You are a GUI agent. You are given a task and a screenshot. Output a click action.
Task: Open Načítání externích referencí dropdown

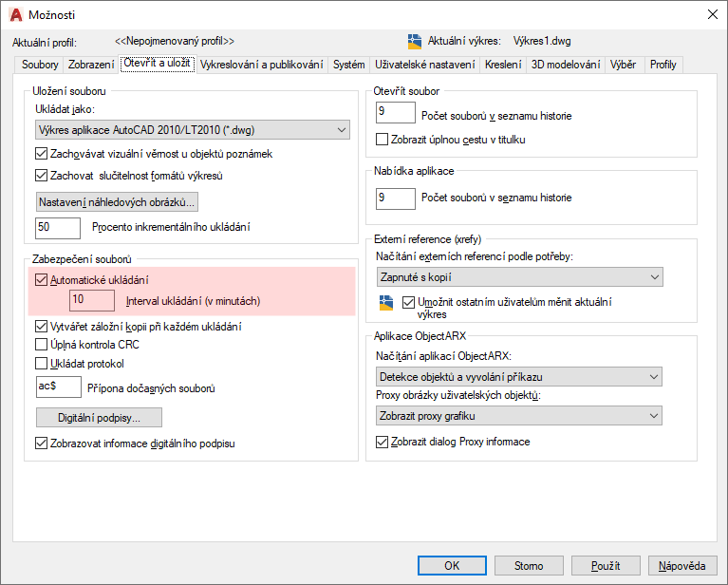(519, 277)
